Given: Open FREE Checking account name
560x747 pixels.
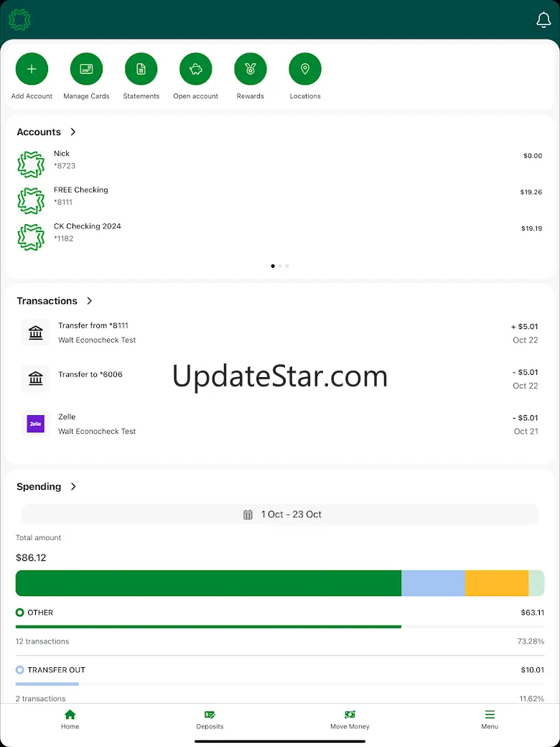Looking at the screenshot, I should 81,190.
